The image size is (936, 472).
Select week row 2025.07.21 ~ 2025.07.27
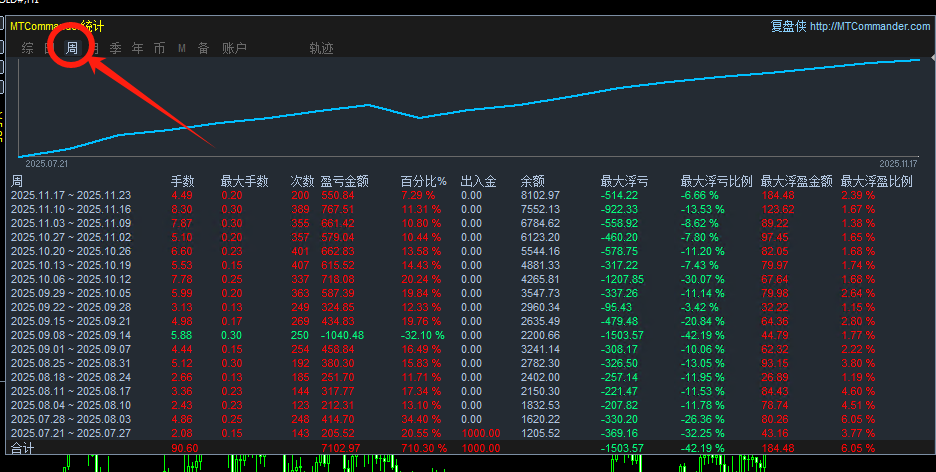click(x=468, y=434)
